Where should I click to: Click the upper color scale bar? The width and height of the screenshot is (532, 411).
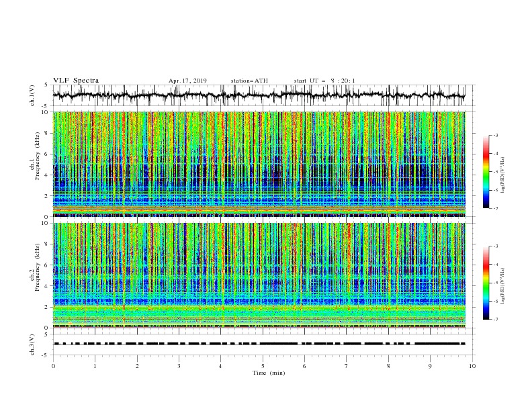486,172
